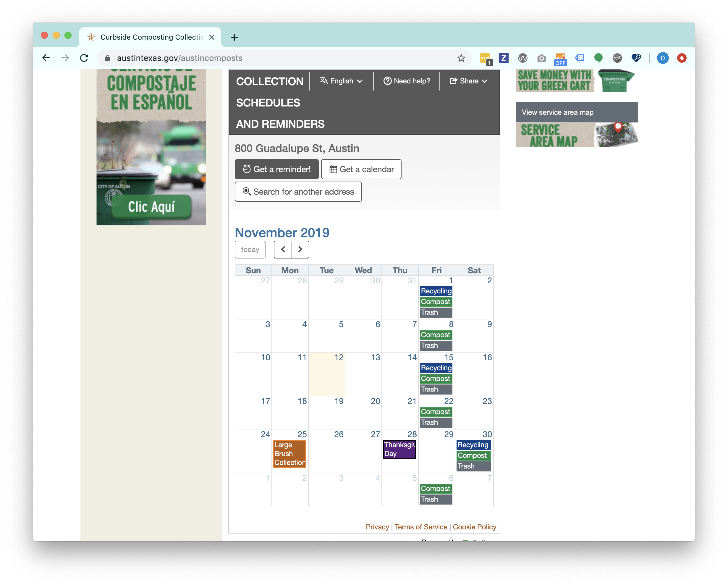Click Recycling event on November 30
Screen dimensions: 728x585
click(x=473, y=445)
